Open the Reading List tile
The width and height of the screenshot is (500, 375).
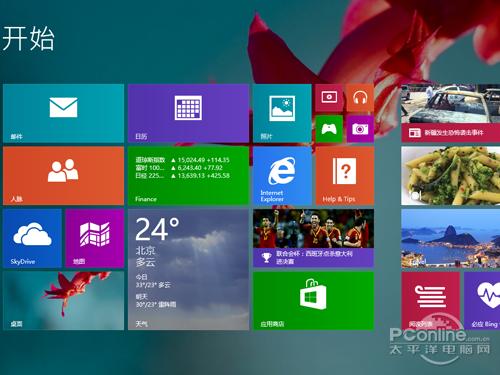point(431,301)
